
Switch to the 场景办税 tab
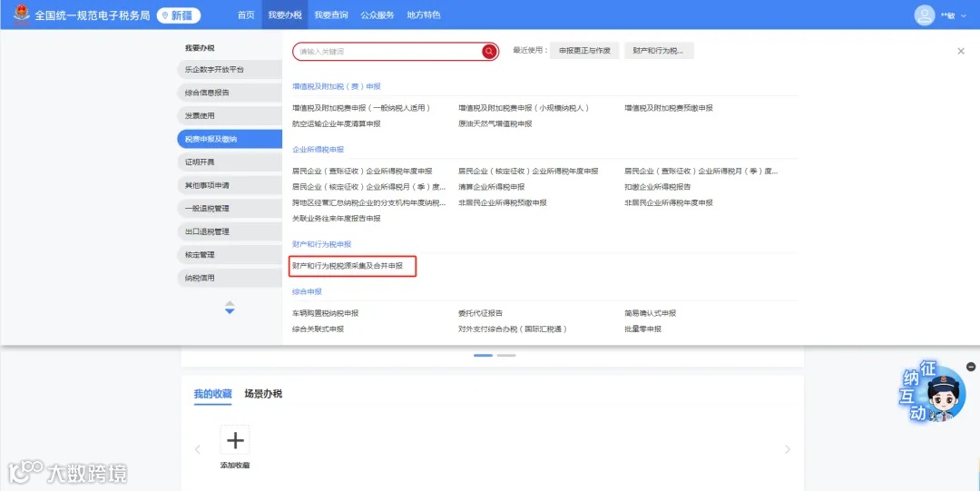coord(263,393)
